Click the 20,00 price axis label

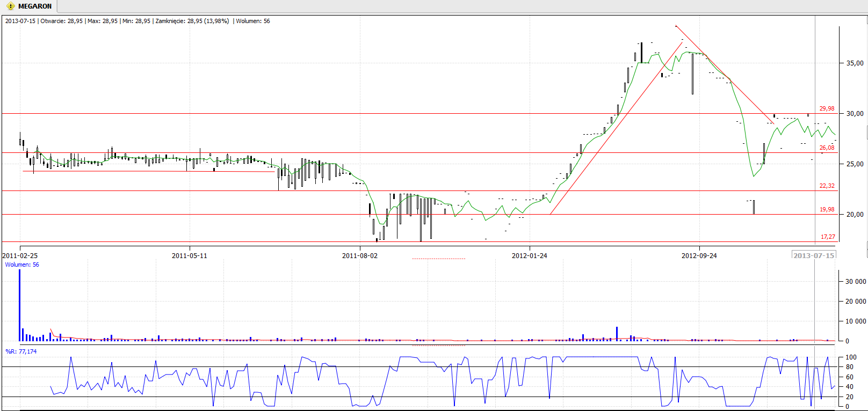click(855, 215)
